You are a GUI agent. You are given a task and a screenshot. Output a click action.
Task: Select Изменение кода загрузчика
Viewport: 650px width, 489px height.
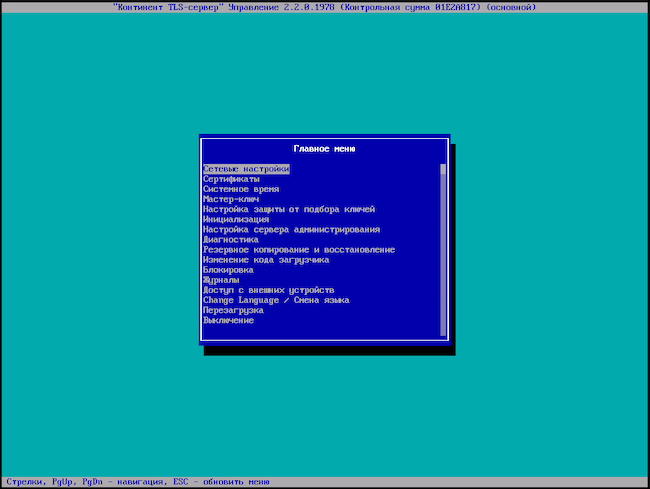[x=266, y=260]
